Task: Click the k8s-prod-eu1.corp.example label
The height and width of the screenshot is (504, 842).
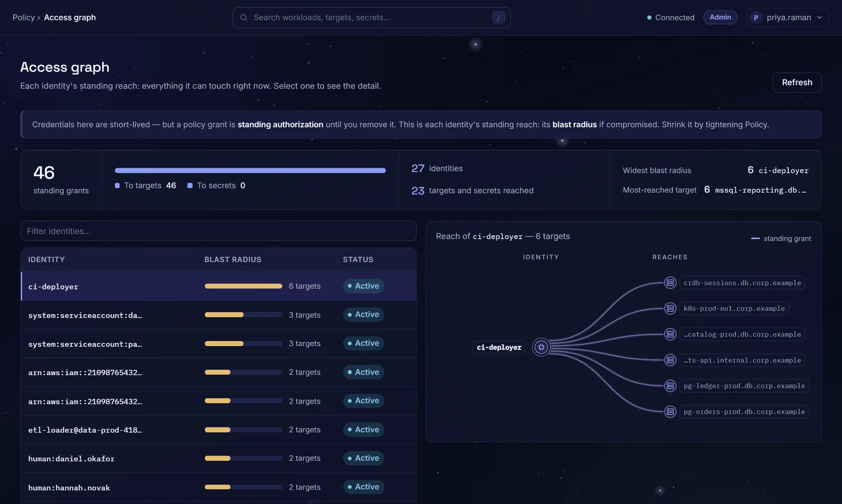Action: [x=734, y=308]
